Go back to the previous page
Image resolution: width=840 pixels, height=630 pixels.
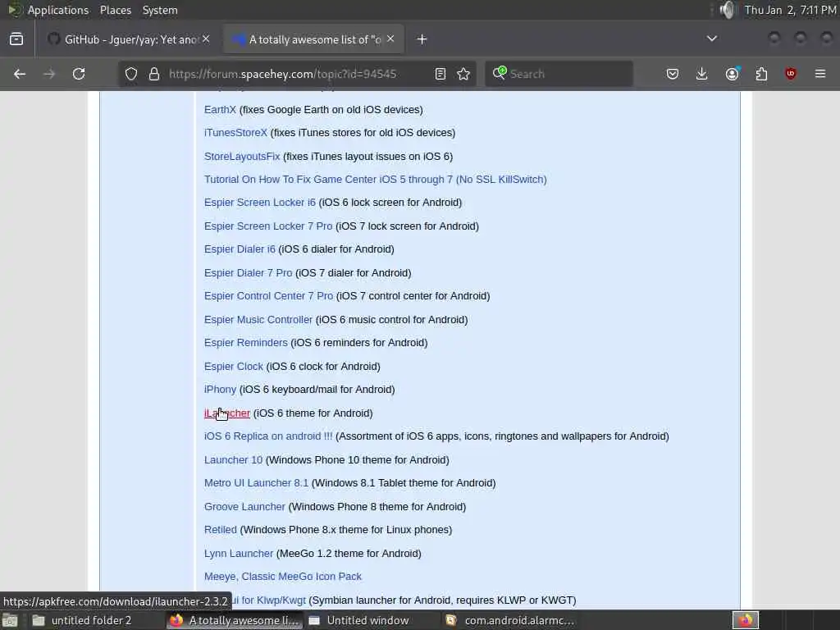20,74
